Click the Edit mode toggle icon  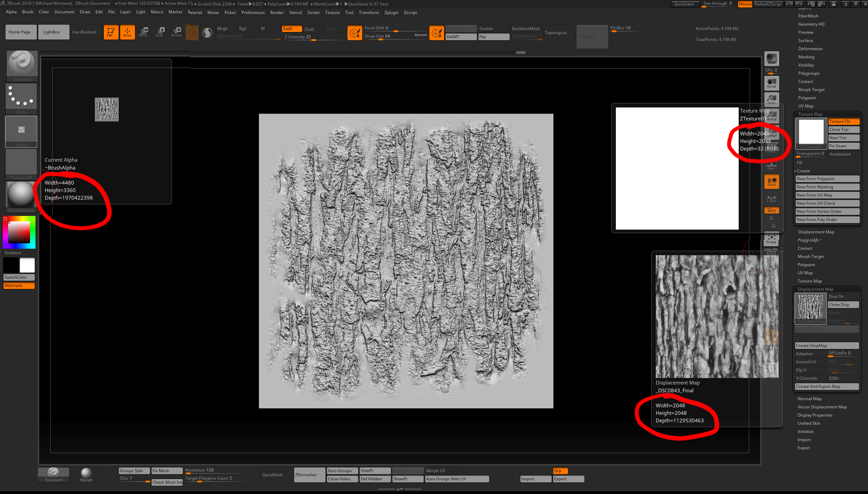click(x=110, y=32)
